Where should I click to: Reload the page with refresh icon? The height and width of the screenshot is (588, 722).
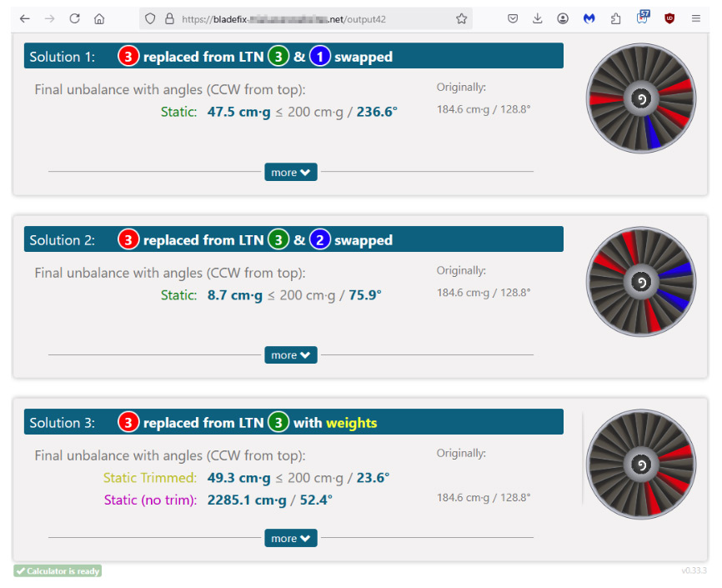point(74,18)
